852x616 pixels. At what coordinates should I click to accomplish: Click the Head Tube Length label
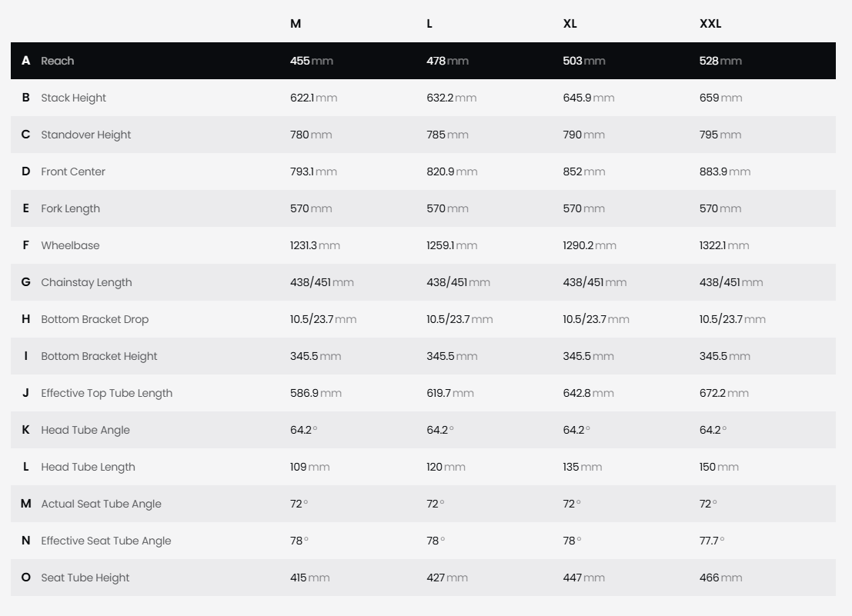point(88,467)
